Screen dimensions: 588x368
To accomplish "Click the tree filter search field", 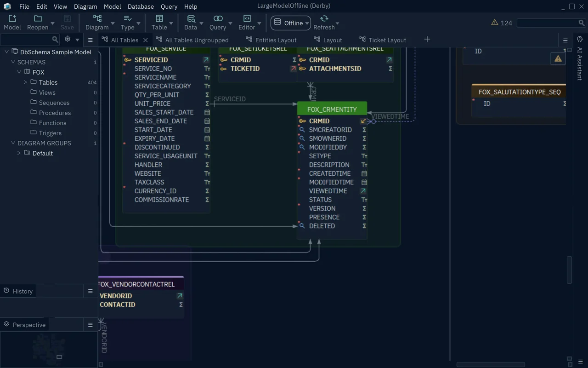I will 30,40.
